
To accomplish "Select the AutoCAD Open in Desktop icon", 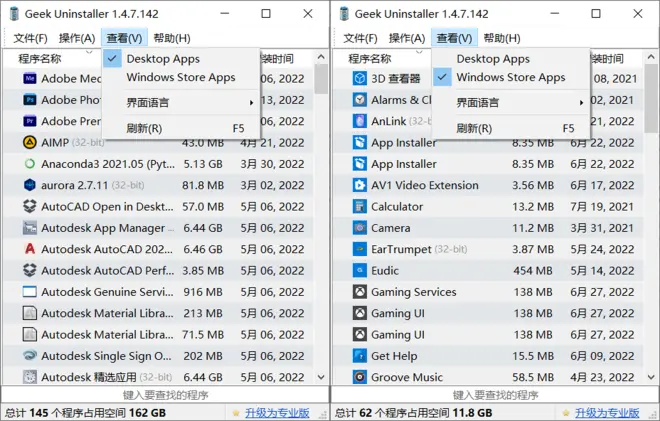I will (29, 207).
